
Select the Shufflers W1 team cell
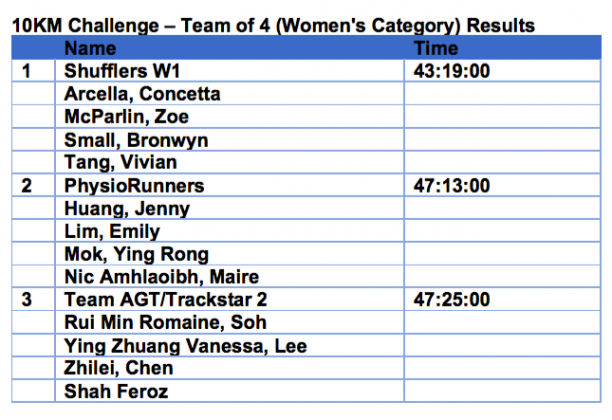127,71
